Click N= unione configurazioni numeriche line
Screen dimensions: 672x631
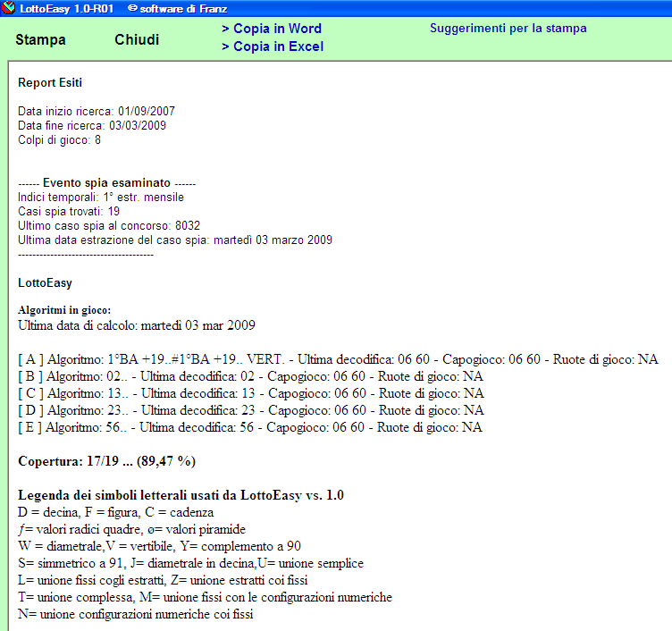(136, 614)
